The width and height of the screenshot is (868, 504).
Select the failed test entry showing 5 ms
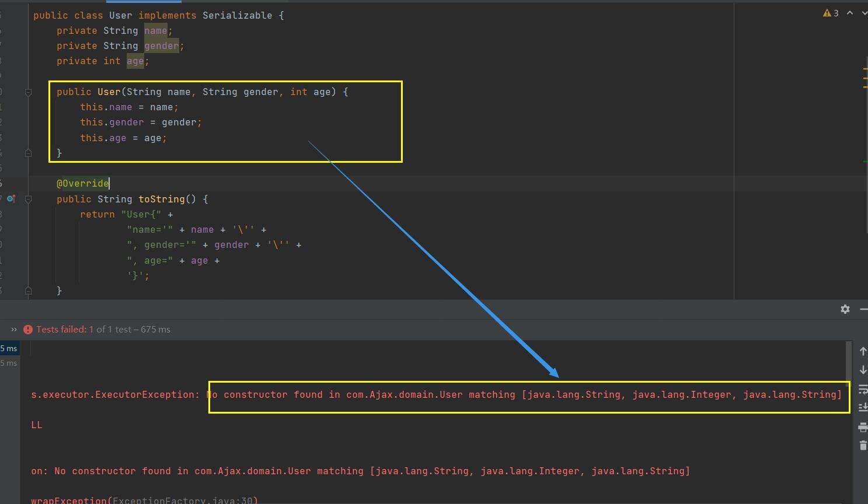tap(9, 348)
